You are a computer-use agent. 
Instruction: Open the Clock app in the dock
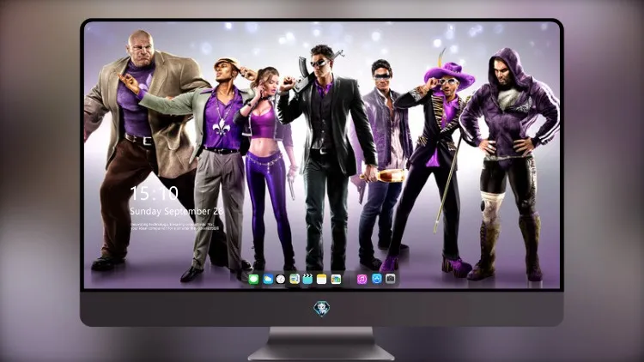click(x=281, y=280)
